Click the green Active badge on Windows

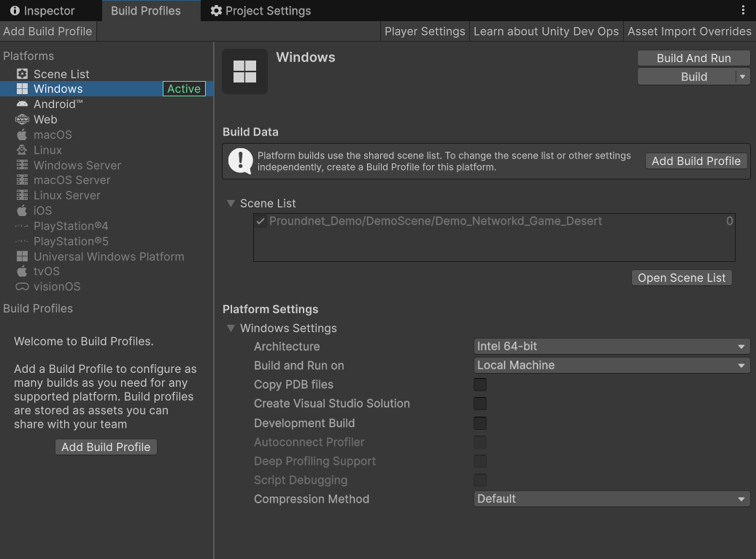(184, 89)
